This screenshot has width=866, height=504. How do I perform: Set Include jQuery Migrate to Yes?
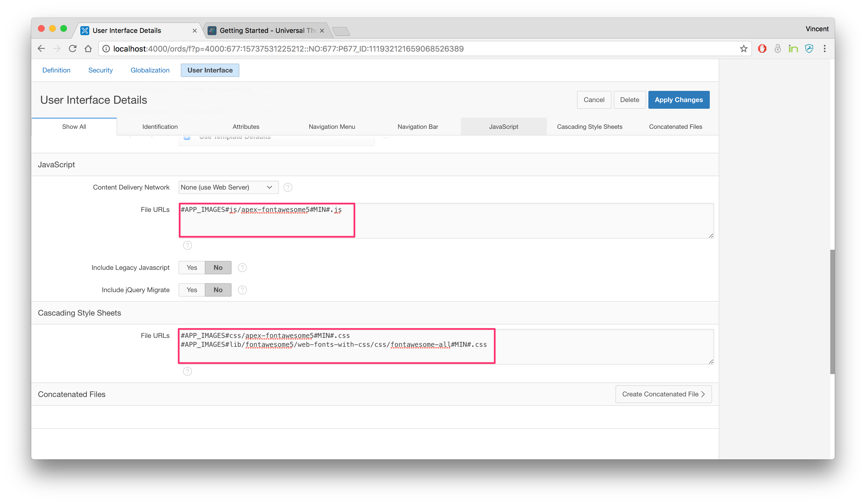click(x=192, y=290)
